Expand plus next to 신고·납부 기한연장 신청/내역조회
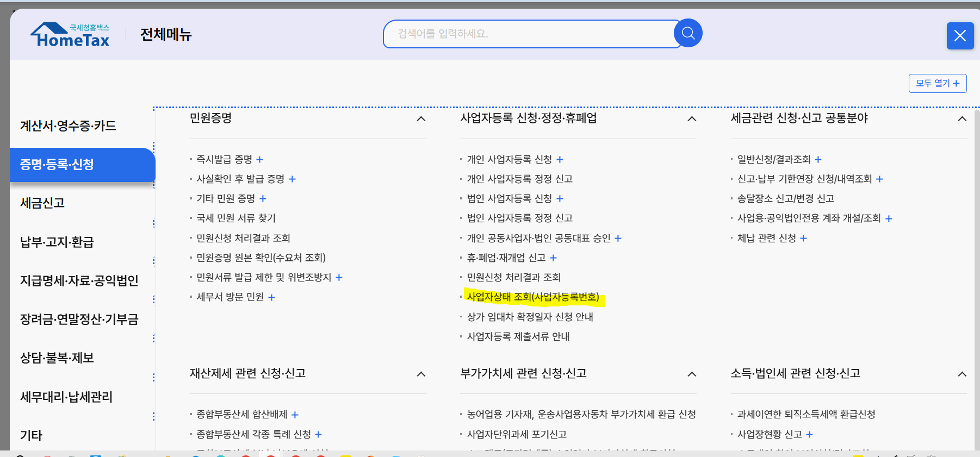Image resolution: width=980 pixels, height=457 pixels. [x=879, y=179]
